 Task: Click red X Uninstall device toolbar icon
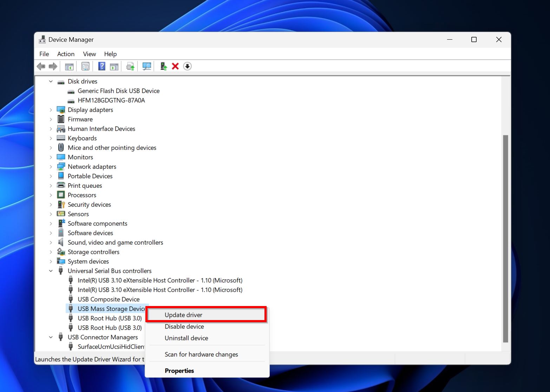click(x=175, y=66)
